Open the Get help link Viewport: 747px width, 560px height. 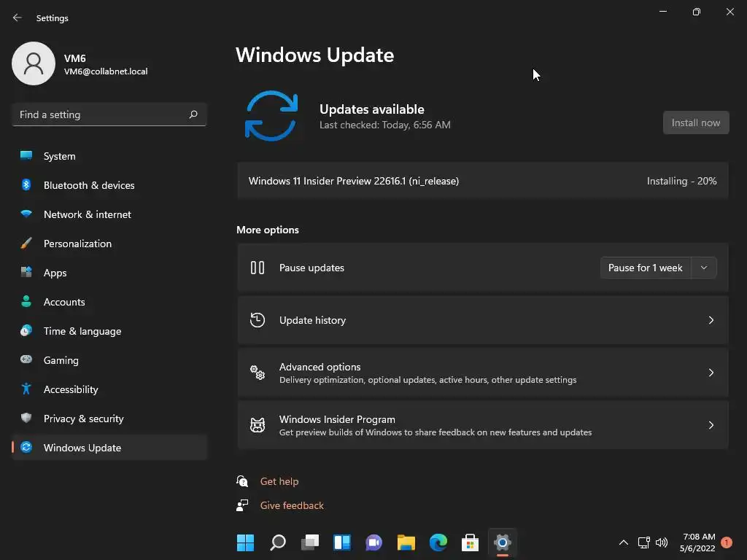[x=279, y=481]
